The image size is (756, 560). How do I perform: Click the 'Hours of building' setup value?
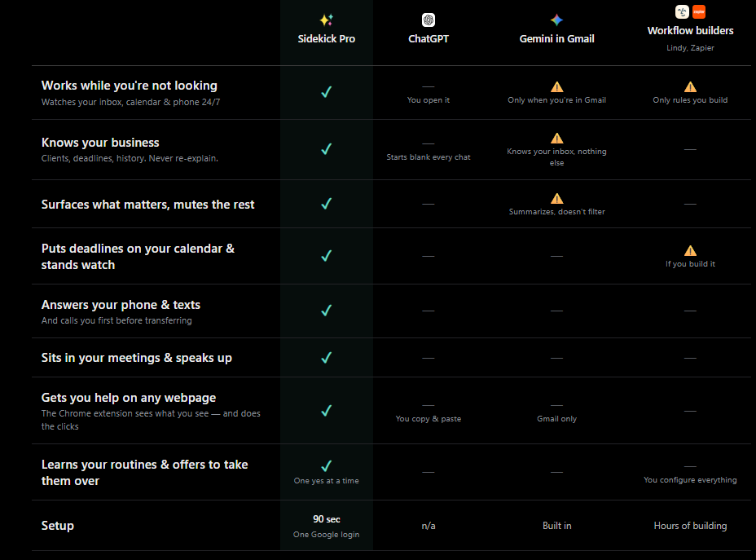pyautogui.click(x=690, y=526)
